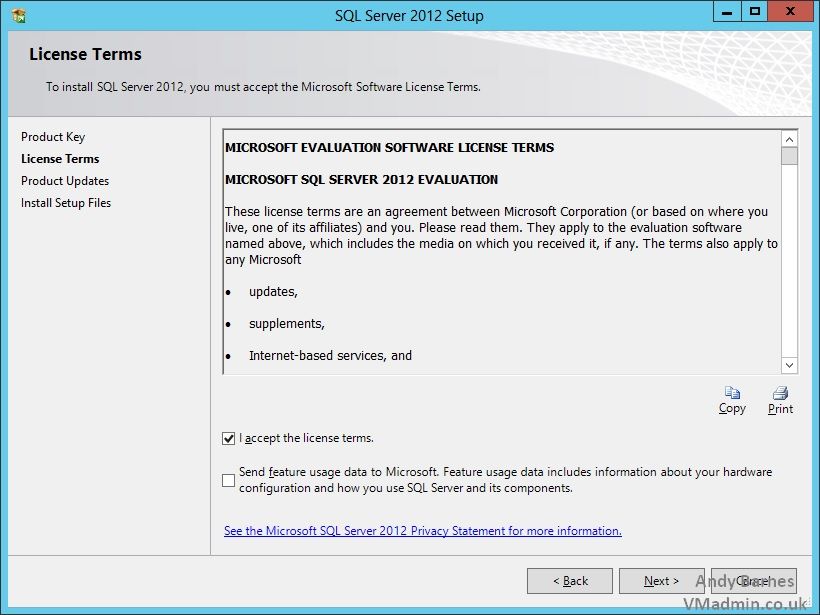Click the MICROSOFT SQL SERVER 2012 EVALUATION heading
820x615 pixels.
[x=361, y=180]
